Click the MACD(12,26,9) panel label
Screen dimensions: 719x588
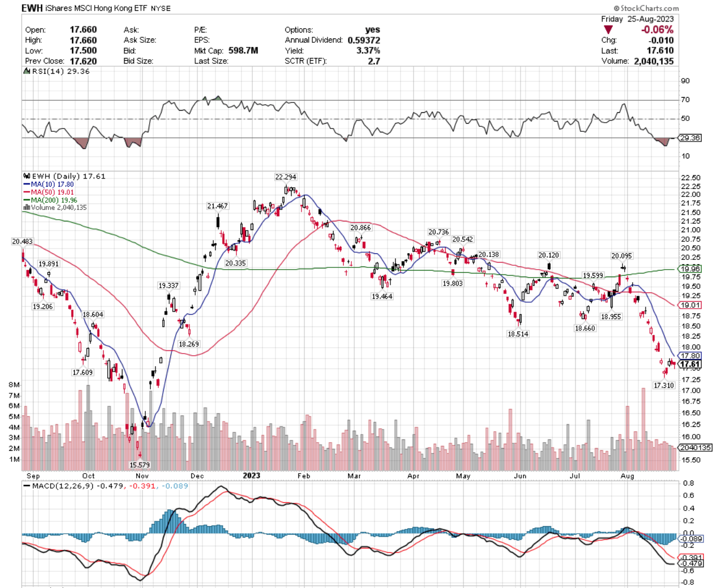click(62, 485)
